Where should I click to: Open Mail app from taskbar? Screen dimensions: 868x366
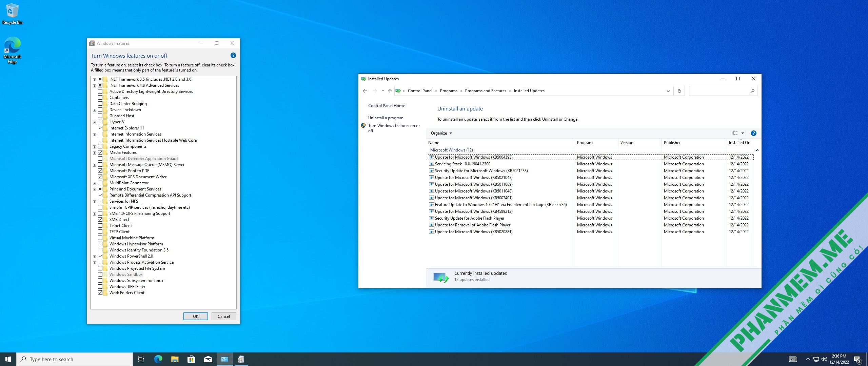tap(208, 359)
